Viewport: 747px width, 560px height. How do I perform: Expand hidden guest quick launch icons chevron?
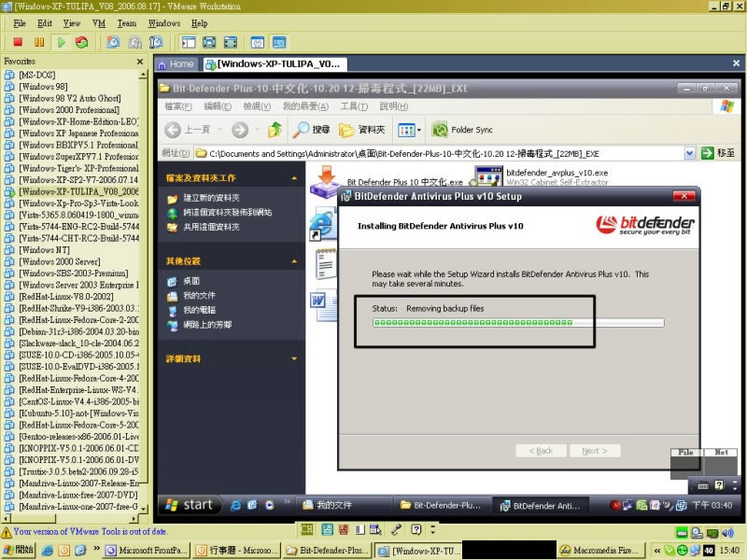287,501
